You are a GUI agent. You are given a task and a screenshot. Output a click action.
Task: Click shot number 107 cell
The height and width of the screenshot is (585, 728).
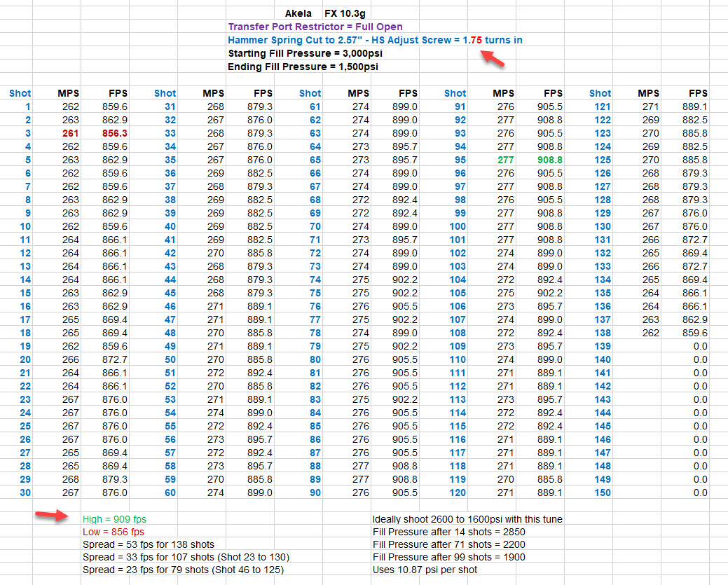point(458,319)
